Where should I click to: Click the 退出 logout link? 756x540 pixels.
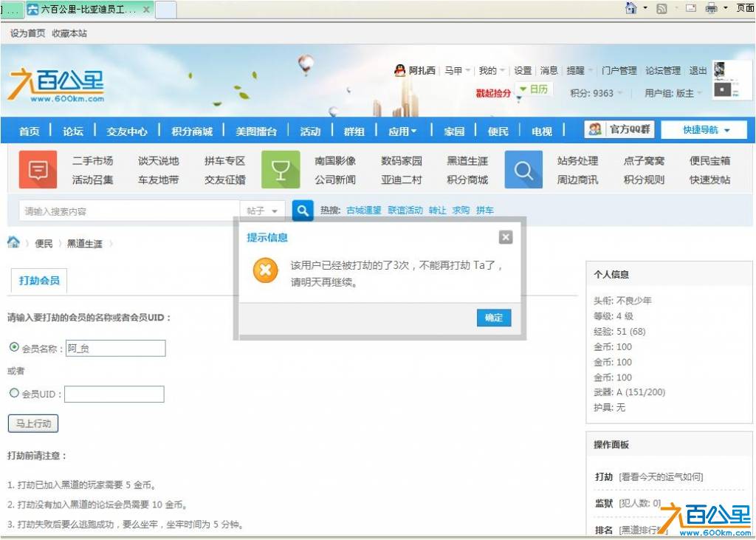tap(697, 70)
